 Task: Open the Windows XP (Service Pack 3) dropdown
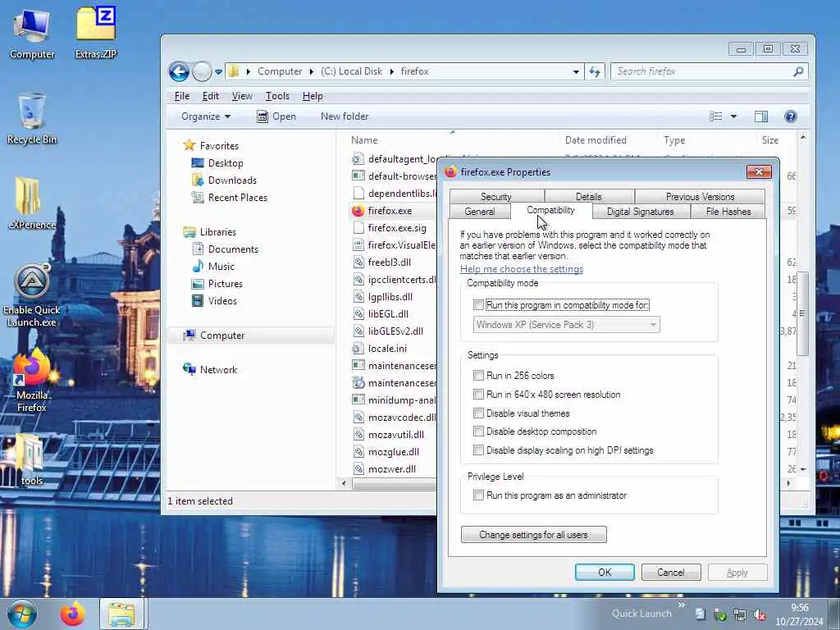[x=566, y=325]
